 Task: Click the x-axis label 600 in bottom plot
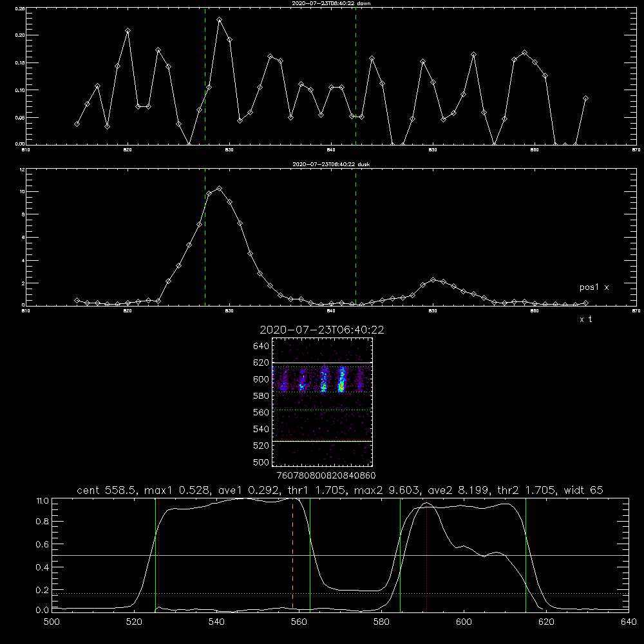464,622
